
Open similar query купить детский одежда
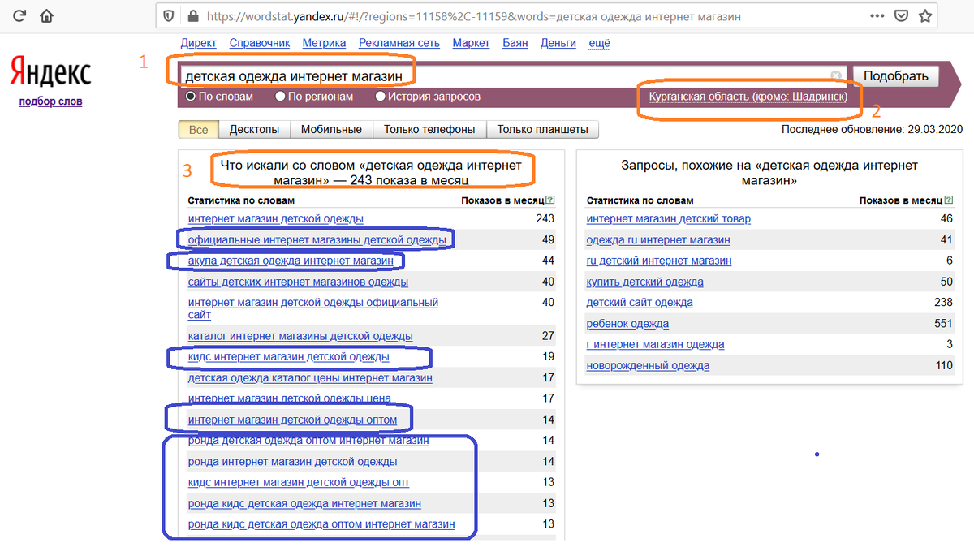645,282
